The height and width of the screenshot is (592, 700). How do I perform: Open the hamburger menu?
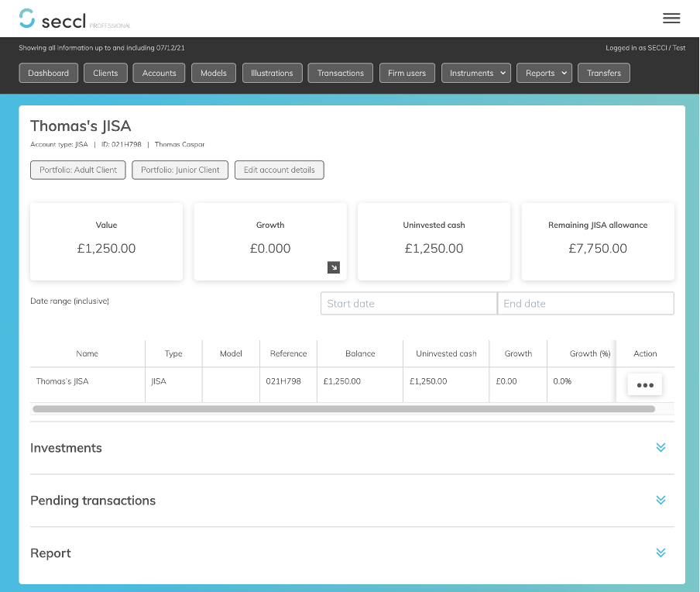(x=671, y=18)
